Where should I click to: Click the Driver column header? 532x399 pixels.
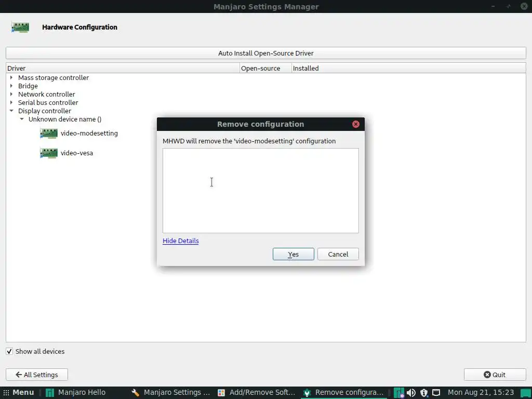(123, 68)
